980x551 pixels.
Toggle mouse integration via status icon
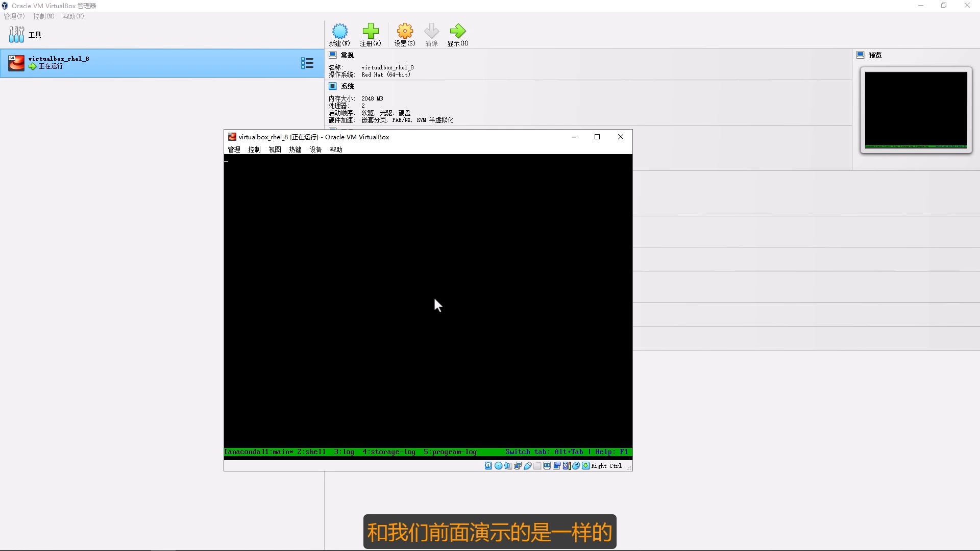(576, 465)
